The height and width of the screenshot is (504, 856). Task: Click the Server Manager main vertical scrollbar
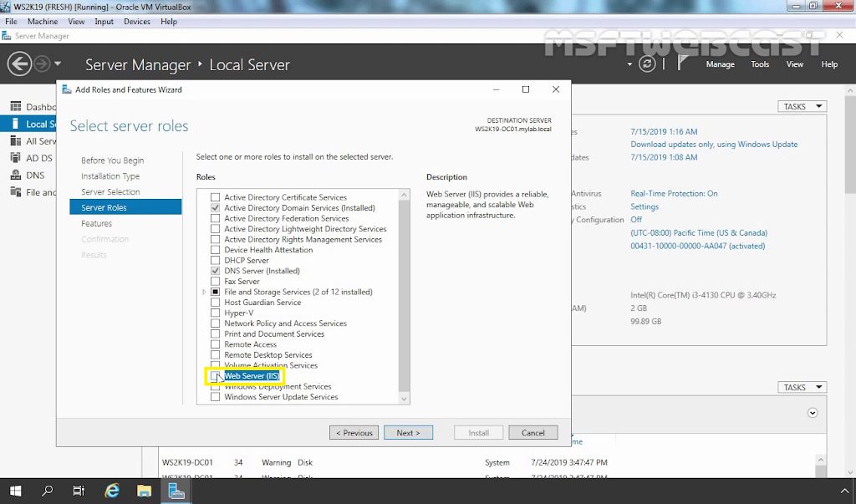click(850, 144)
